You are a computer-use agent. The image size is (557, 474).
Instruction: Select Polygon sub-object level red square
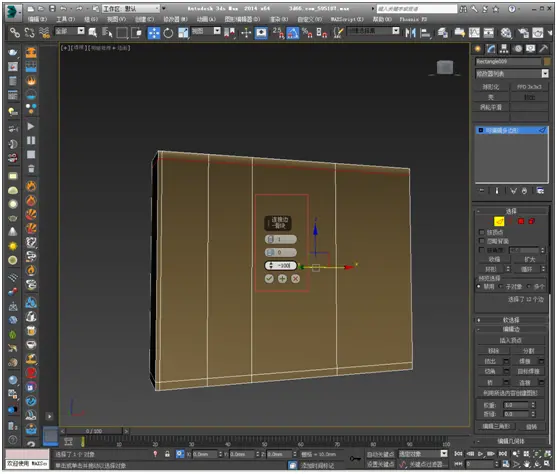[521, 221]
